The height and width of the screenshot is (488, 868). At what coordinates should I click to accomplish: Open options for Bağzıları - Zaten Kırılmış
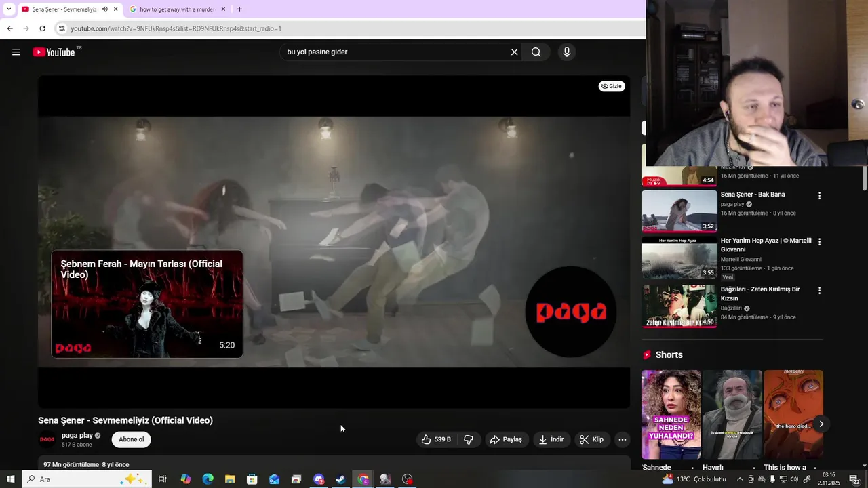click(819, 291)
